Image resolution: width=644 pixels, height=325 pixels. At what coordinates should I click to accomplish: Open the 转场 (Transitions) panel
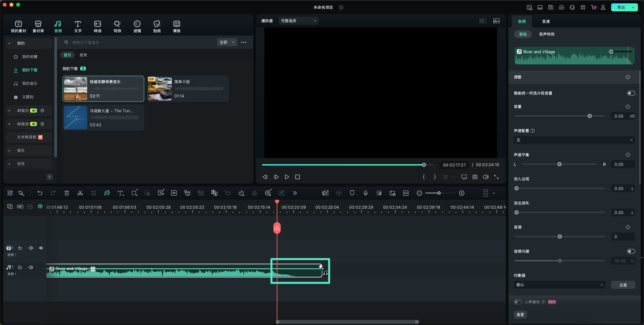(97, 26)
